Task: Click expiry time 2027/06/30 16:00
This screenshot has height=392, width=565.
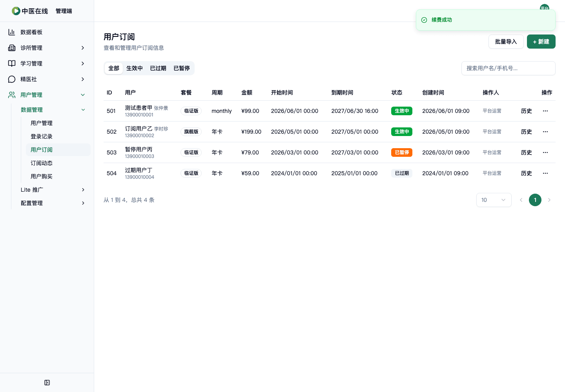Action: pos(355,111)
